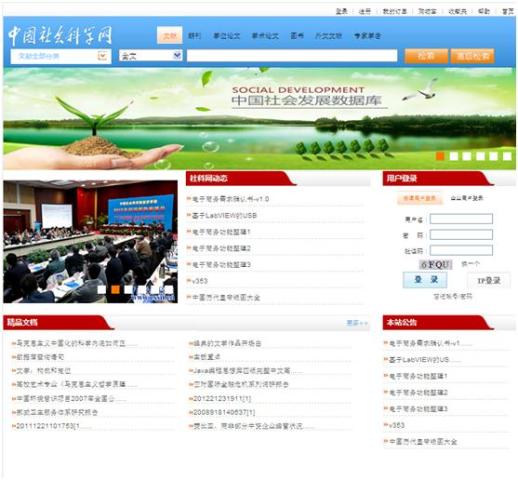The image size is (518, 480).
Task: Open the search field type dropdown
Action: click(x=151, y=55)
